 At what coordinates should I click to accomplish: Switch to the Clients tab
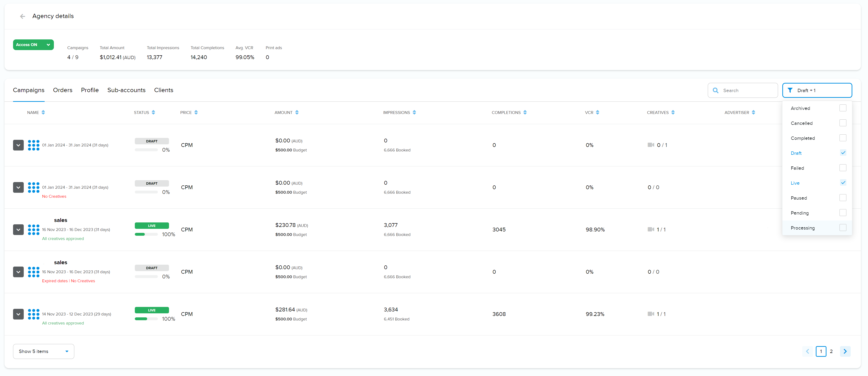click(x=164, y=90)
